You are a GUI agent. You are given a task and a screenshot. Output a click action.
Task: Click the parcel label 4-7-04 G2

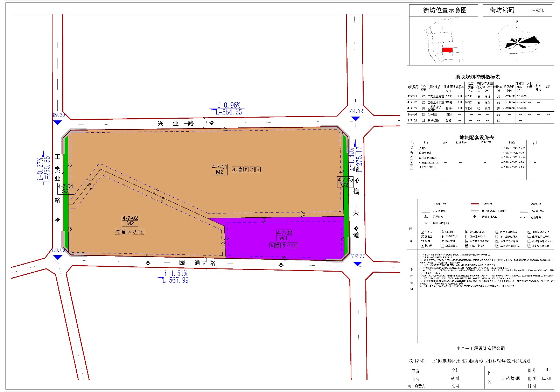pyautogui.click(x=65, y=189)
